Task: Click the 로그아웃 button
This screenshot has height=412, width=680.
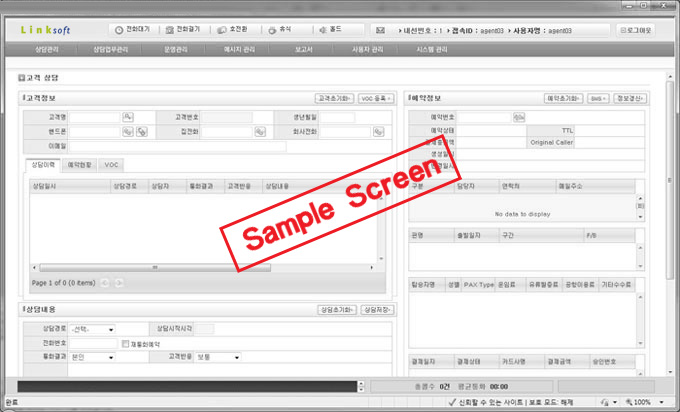Action: pyautogui.click(x=635, y=30)
